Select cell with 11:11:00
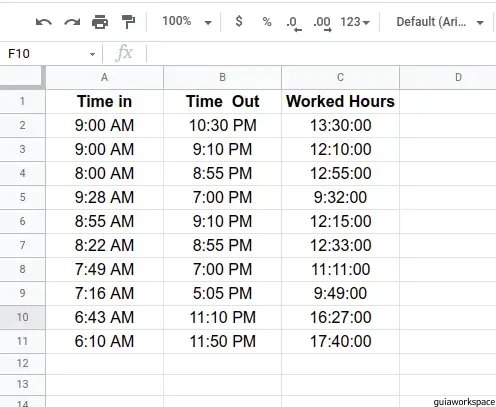 tap(340, 269)
